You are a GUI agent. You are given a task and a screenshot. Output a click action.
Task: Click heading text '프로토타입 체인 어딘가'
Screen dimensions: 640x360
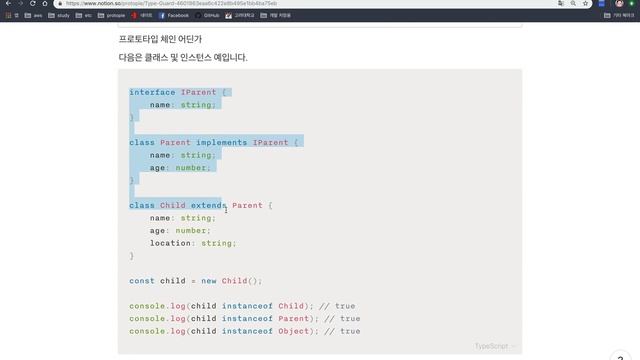pos(160,39)
